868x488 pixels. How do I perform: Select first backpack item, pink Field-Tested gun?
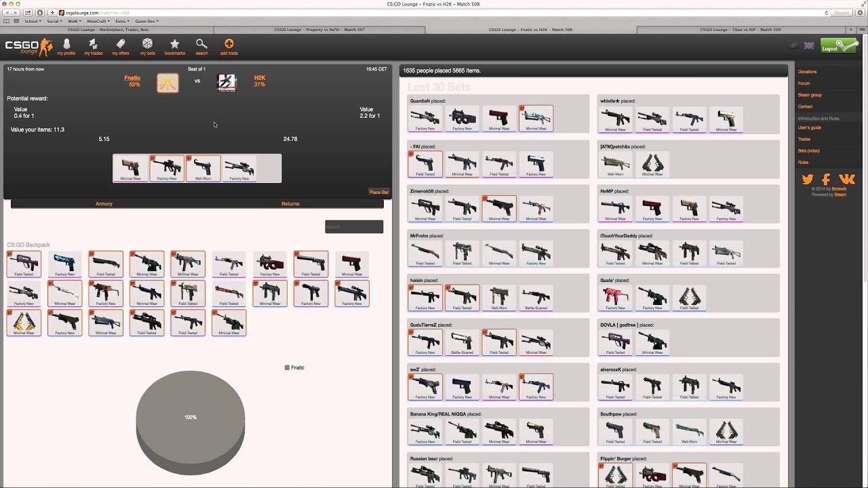[24, 264]
